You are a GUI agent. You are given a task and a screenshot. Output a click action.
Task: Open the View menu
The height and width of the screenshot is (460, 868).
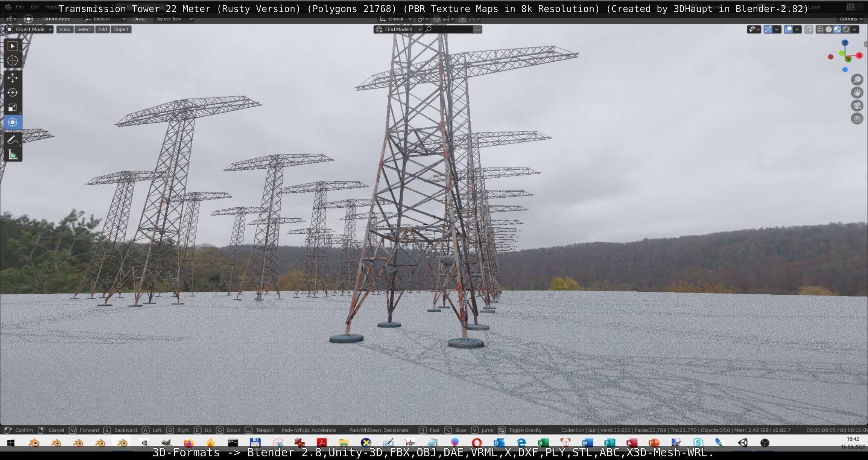[x=65, y=29]
